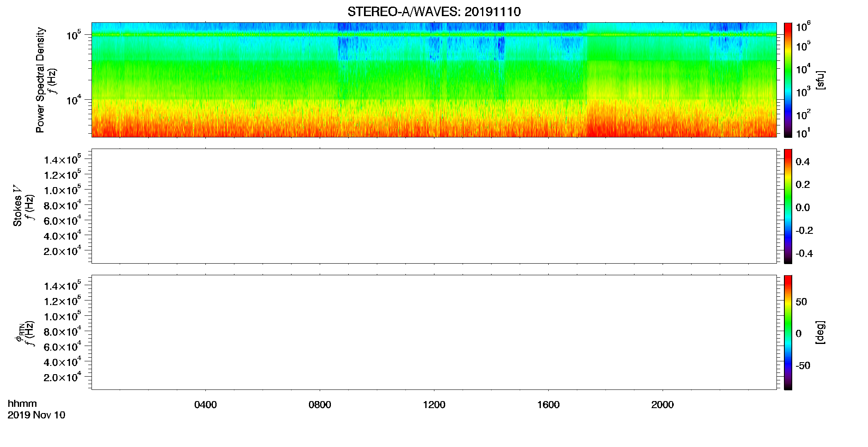This screenshot has width=868, height=447.
Task: Click the 1200 time tick label
Action: 434,405
